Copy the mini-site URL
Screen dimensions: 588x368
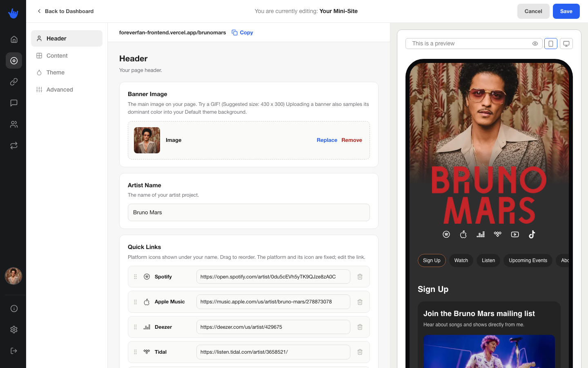[x=243, y=33]
